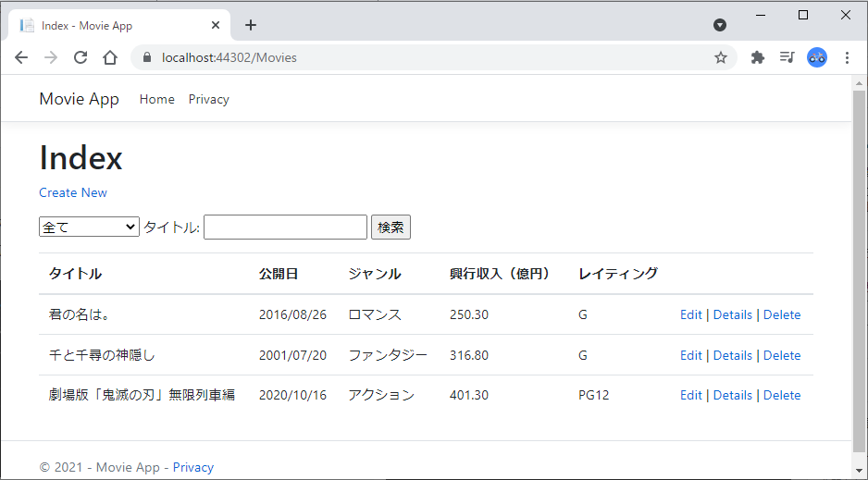The image size is (868, 480).
Task: Open the media control icon in the toolbar
Action: coord(787,57)
